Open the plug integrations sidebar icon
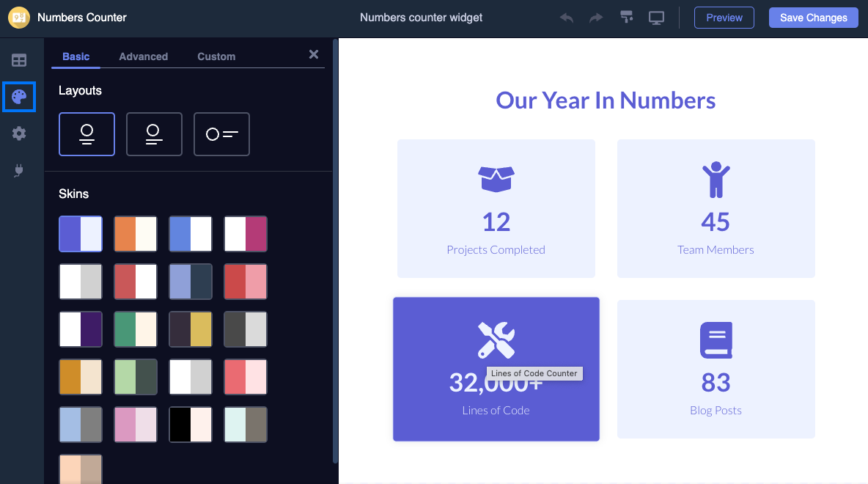Screen dimensions: 868x484 click(19, 171)
